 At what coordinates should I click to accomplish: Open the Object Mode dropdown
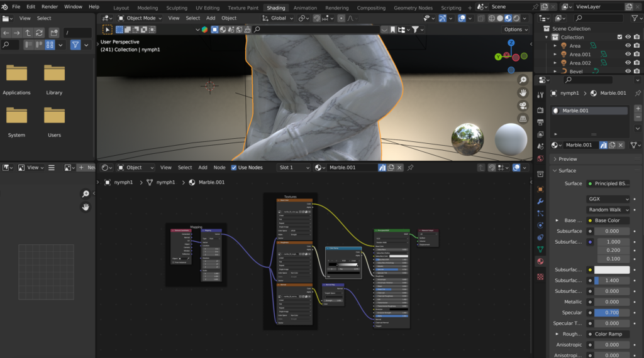(140, 18)
